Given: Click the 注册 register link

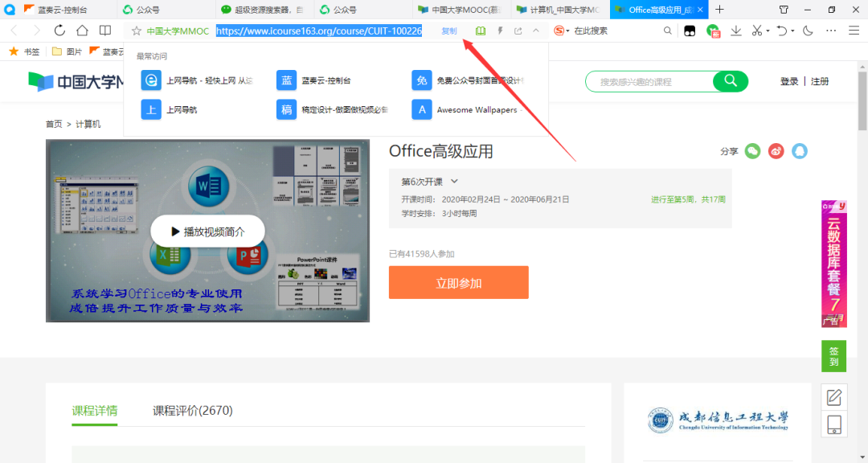Looking at the screenshot, I should click(x=820, y=81).
